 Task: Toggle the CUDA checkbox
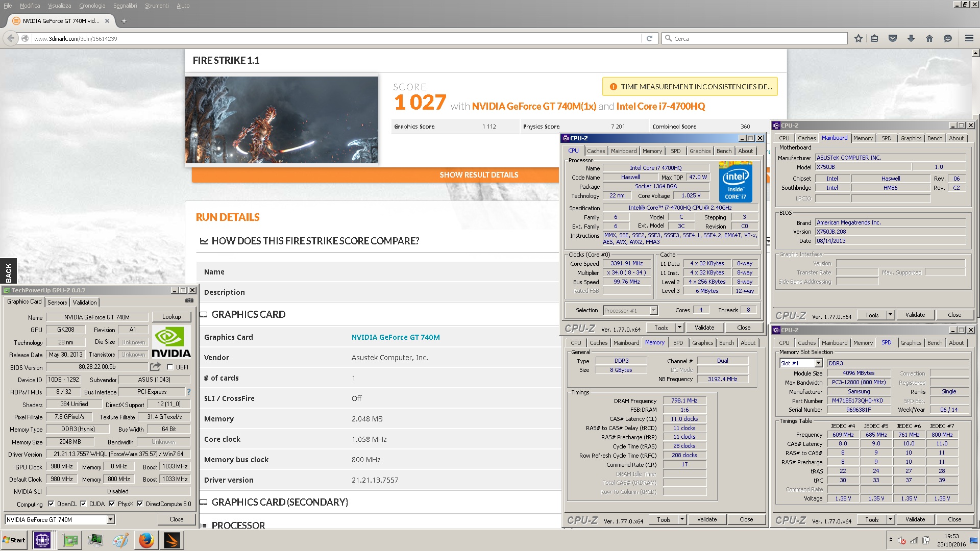coord(83,504)
